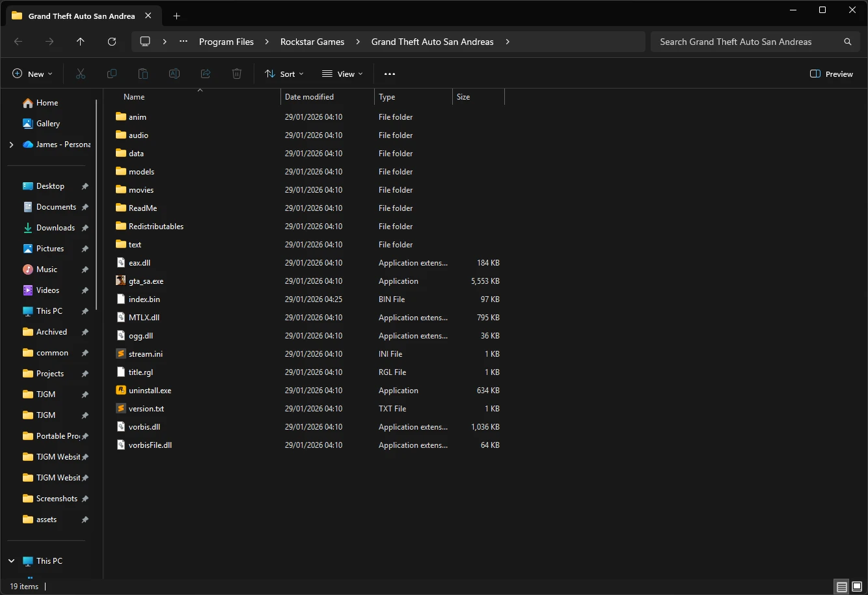
Task: Click the Cut icon in the toolbar
Action: click(x=80, y=74)
